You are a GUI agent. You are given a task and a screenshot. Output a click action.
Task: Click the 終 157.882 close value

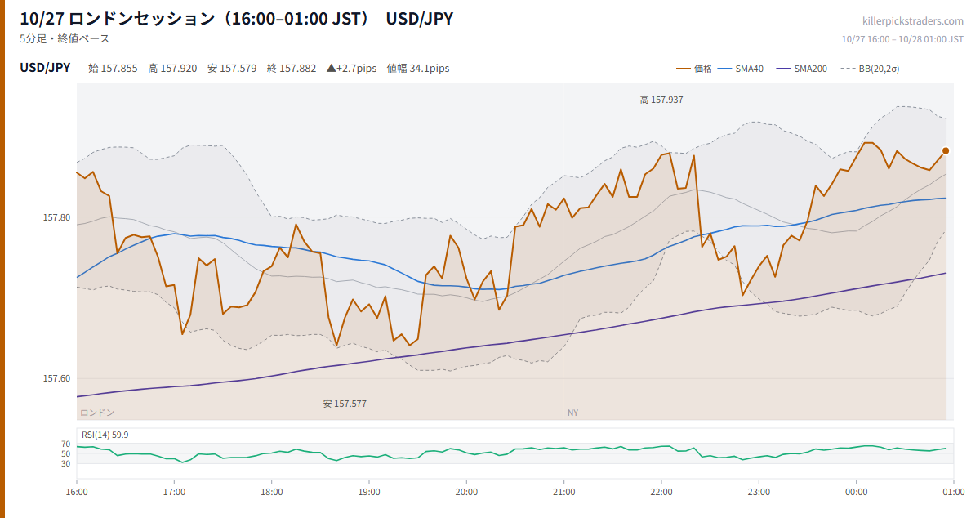coord(292,69)
